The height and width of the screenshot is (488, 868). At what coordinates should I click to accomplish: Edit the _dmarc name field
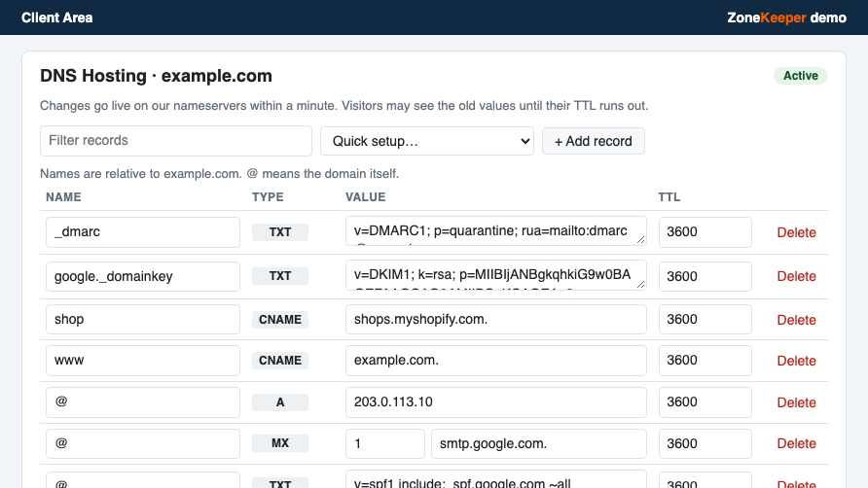click(x=143, y=231)
